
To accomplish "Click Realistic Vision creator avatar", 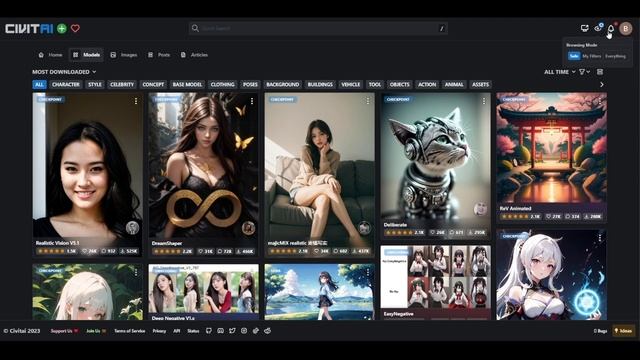I will coord(132,228).
